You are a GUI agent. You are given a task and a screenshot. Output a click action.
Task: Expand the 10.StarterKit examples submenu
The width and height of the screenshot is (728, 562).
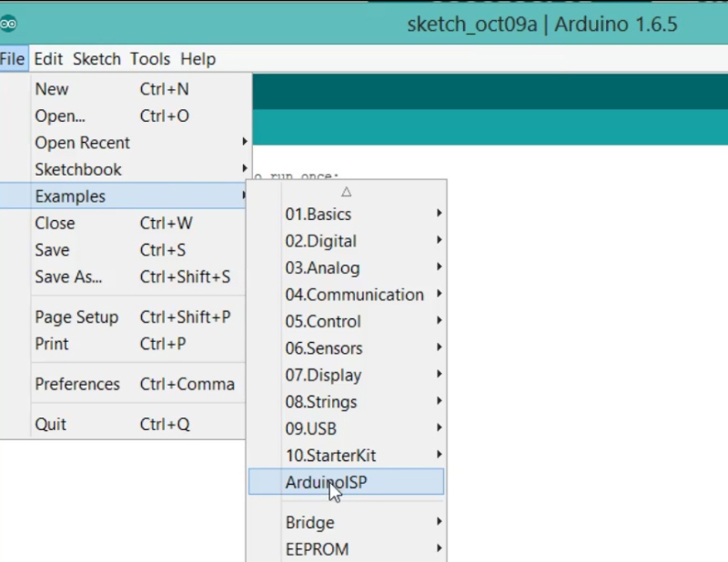pos(330,456)
